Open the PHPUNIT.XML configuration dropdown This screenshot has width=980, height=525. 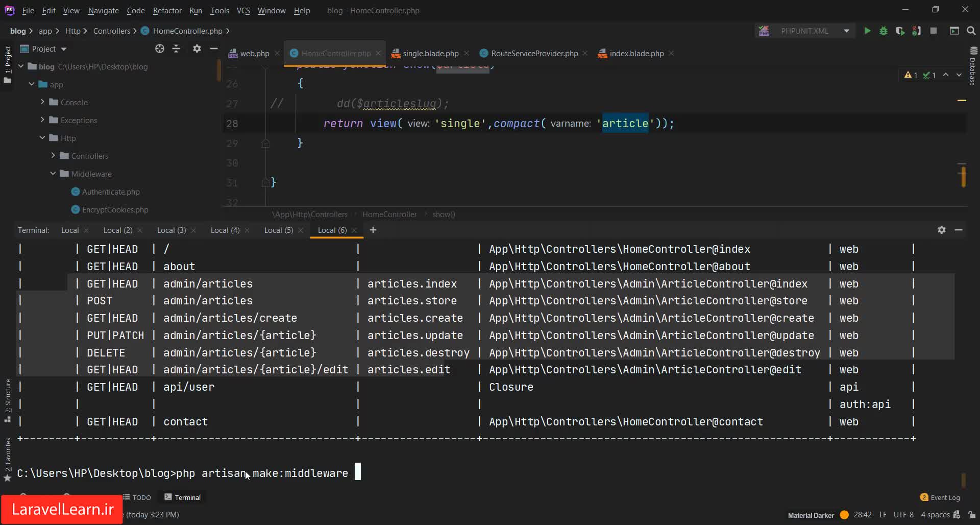[846, 31]
